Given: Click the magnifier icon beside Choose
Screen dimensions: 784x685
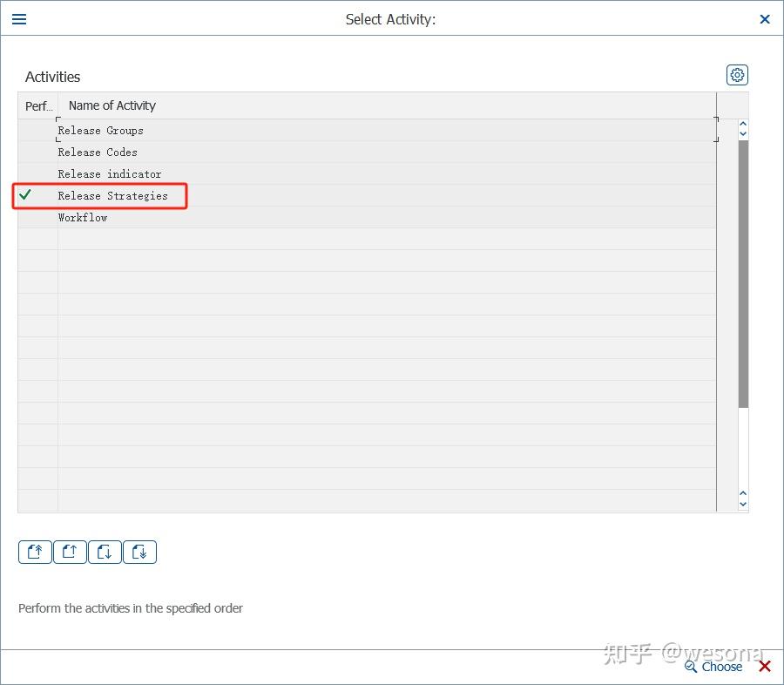Looking at the screenshot, I should click(x=691, y=666).
